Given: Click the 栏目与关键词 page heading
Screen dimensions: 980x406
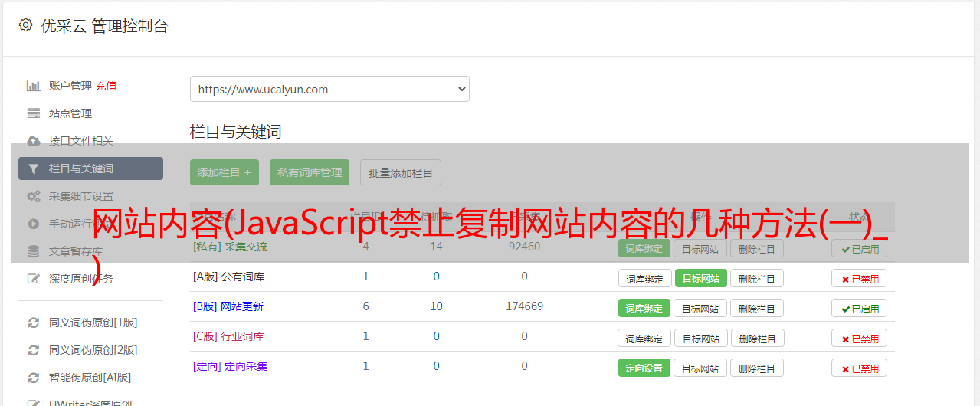Looking at the screenshot, I should coord(236,132).
